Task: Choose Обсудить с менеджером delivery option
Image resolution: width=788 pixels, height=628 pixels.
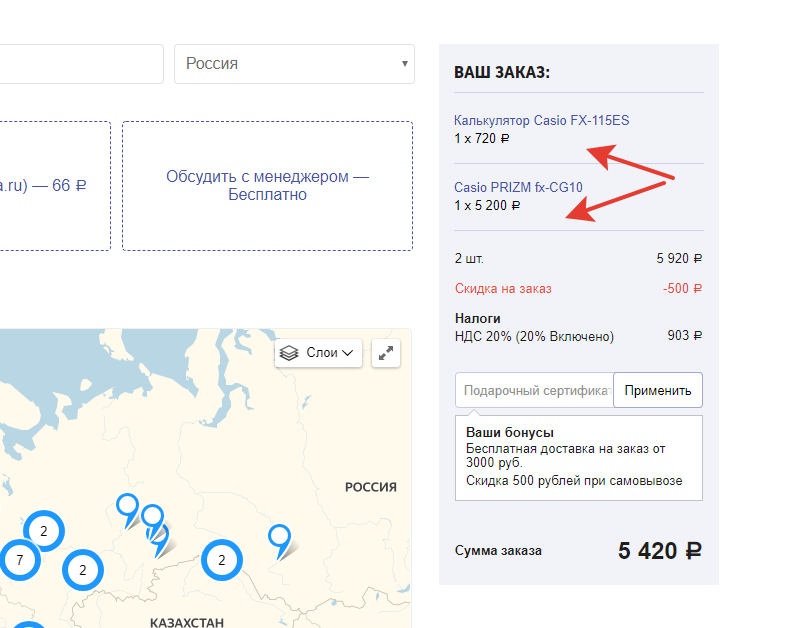Action: [x=267, y=185]
